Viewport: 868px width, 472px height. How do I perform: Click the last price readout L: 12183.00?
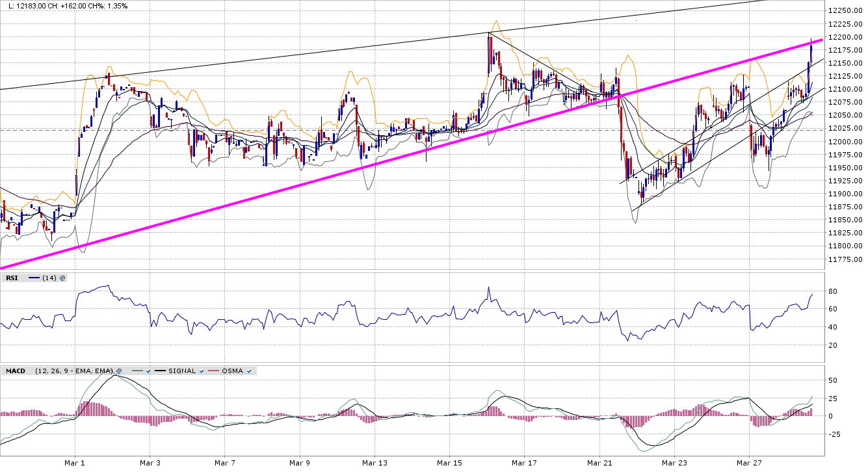26,6
